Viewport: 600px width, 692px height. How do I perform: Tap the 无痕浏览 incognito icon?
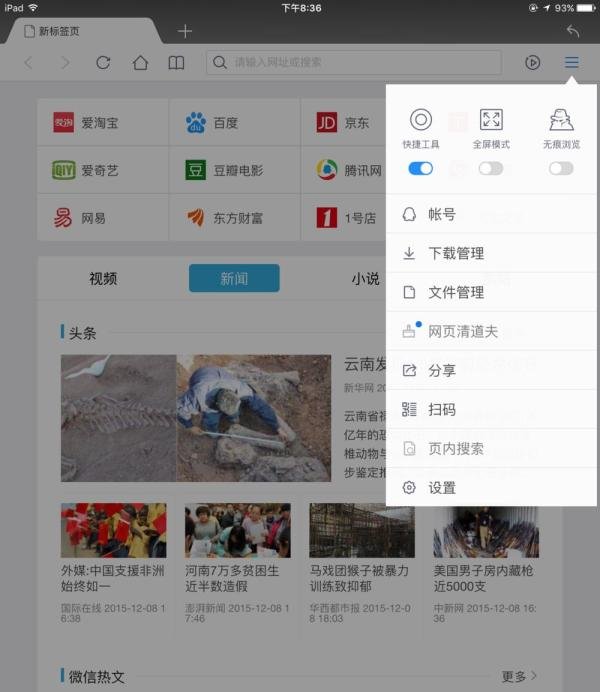(x=561, y=119)
